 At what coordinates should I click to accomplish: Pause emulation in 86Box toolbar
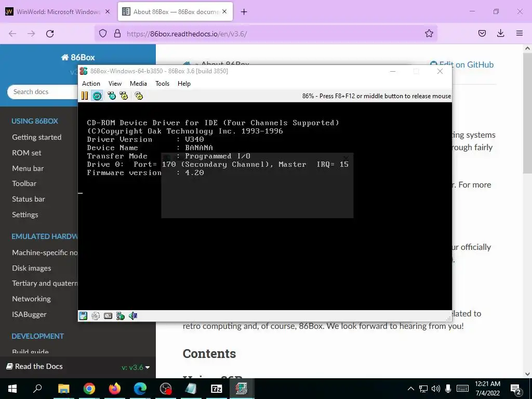click(x=85, y=96)
